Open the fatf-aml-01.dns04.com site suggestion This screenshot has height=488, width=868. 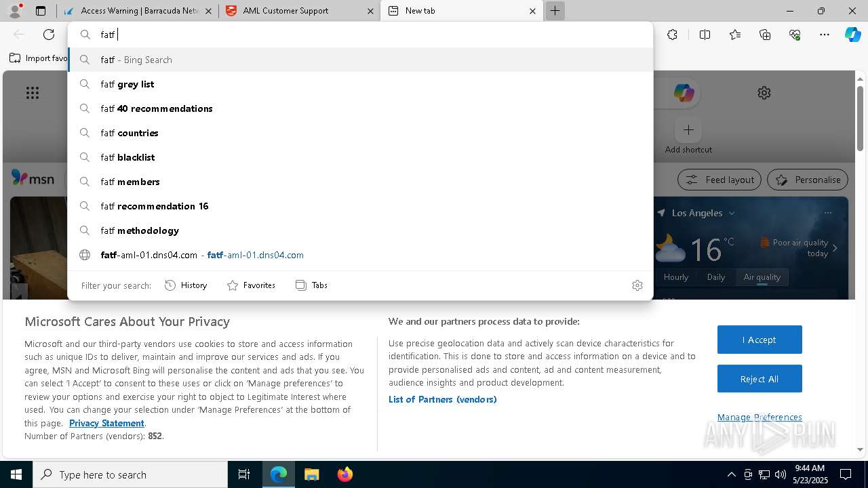click(x=360, y=255)
